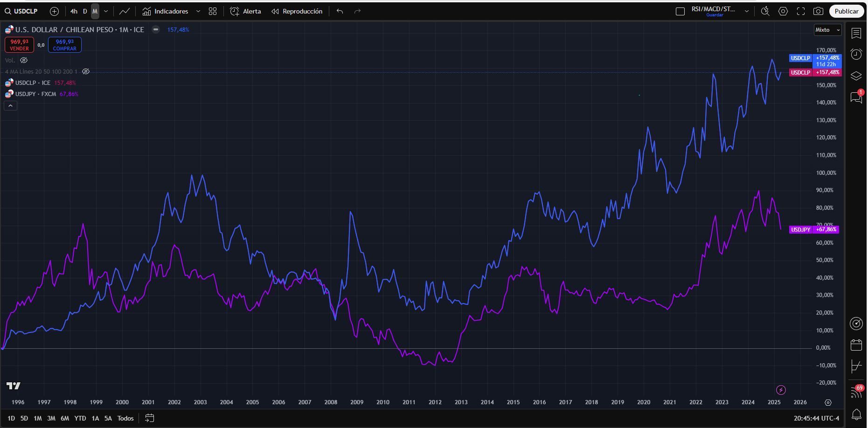Set date range to 1M

point(38,418)
